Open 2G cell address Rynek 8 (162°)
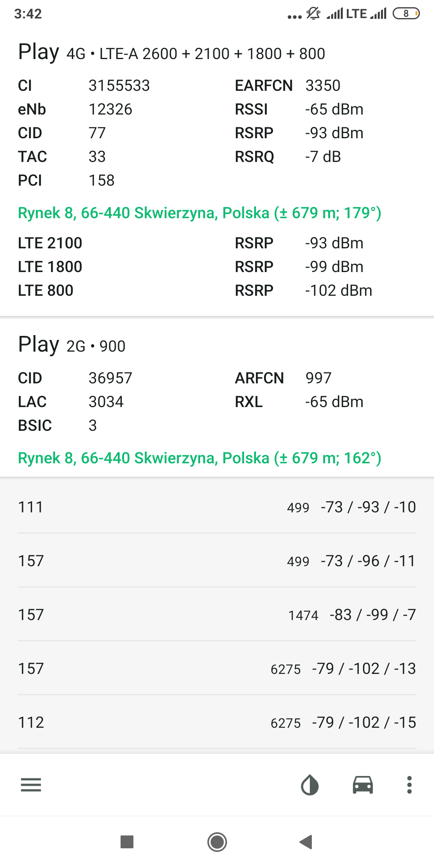Image resolution: width=434 pixels, height=868 pixels. coord(199,458)
